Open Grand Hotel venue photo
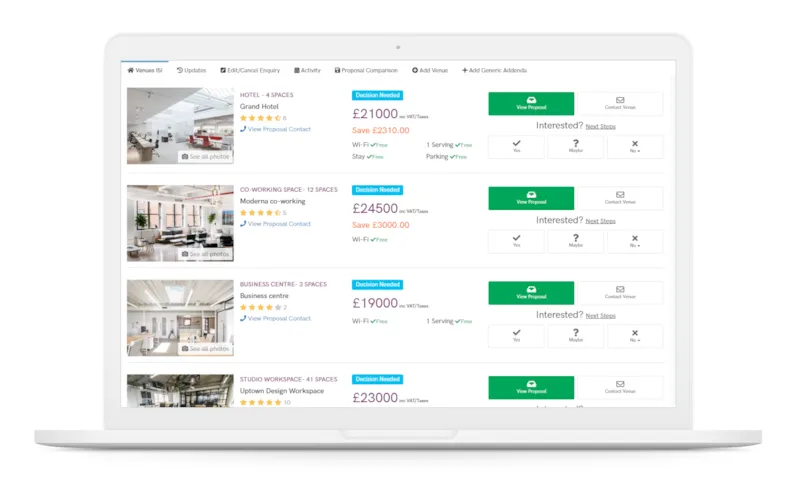Screen dimensions: 800x481 [180, 125]
